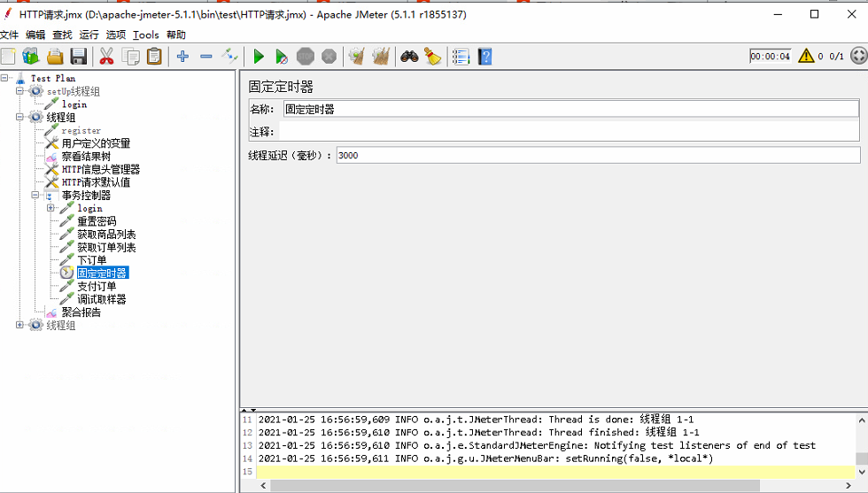Select the 支付订单 sampler
868x493 pixels.
(97, 286)
